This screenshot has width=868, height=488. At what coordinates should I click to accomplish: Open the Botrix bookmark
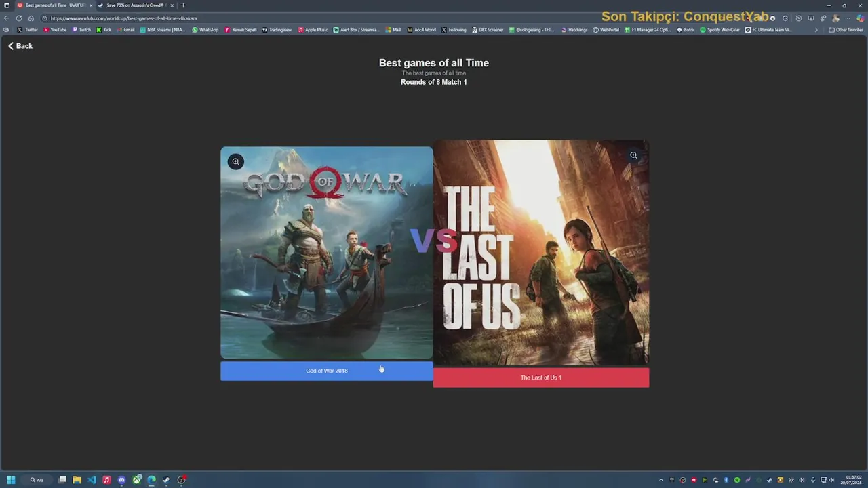[x=686, y=30]
